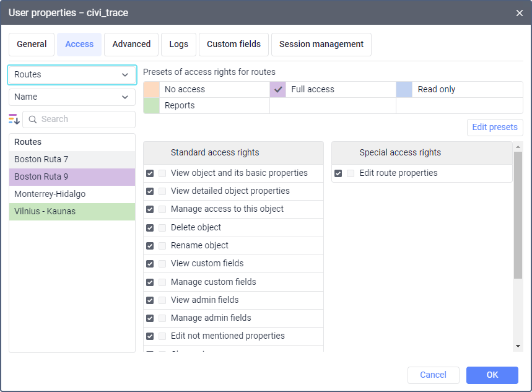Click the magnifier icon in search field
The height and width of the screenshot is (392, 532).
[33, 119]
